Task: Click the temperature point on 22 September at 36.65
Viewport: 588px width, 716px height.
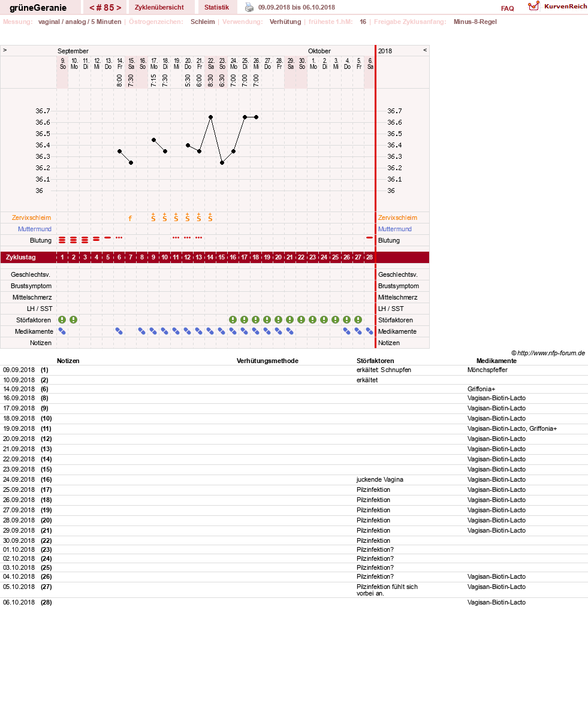Action: tap(210, 117)
